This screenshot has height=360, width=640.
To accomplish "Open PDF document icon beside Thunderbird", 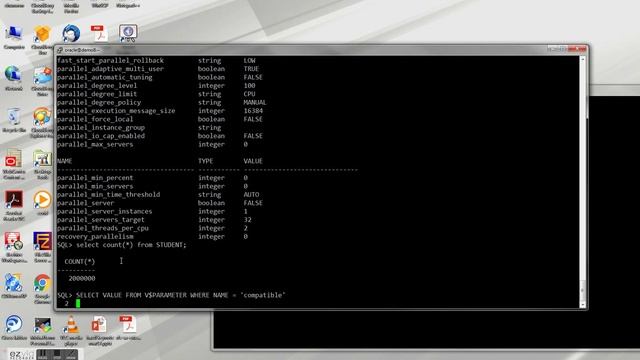I will pos(99,33).
